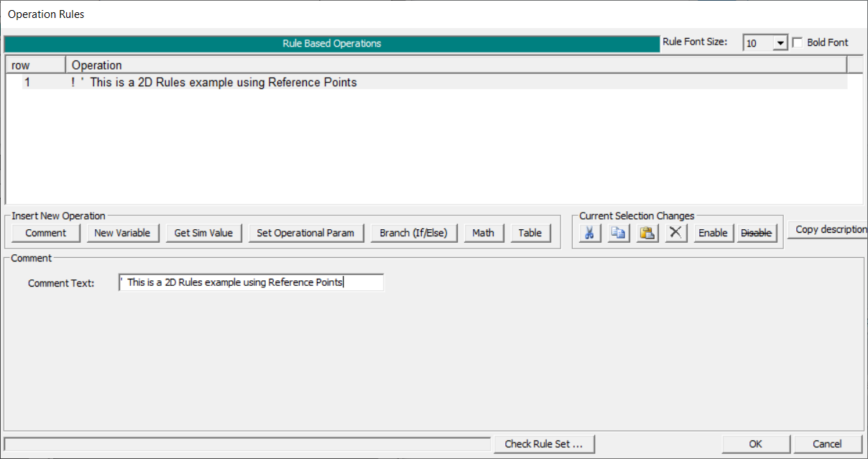The height and width of the screenshot is (459, 868).
Task: Select row 1 in the operations list
Action: (x=214, y=83)
